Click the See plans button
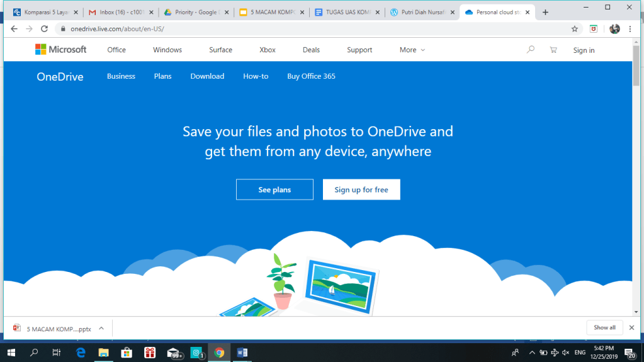Image resolution: width=644 pixels, height=362 pixels. click(274, 189)
